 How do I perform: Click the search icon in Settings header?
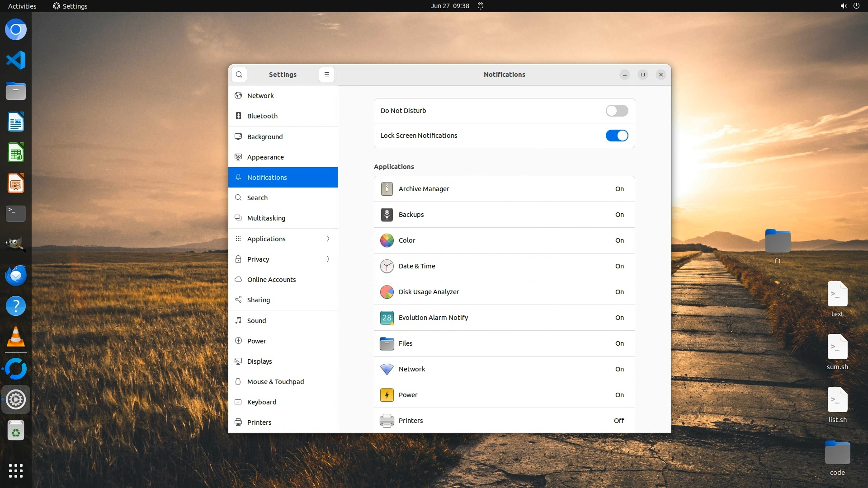pos(239,75)
